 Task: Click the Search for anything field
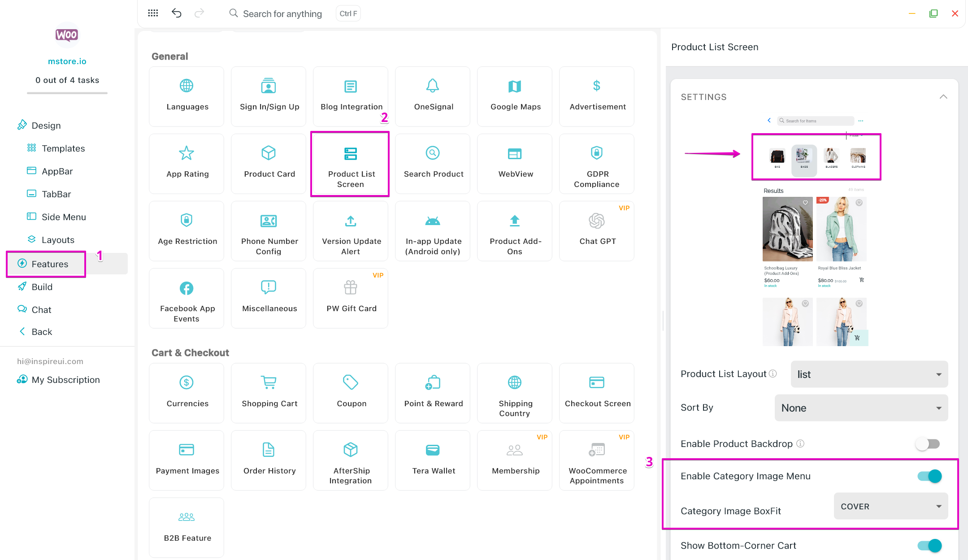point(282,14)
